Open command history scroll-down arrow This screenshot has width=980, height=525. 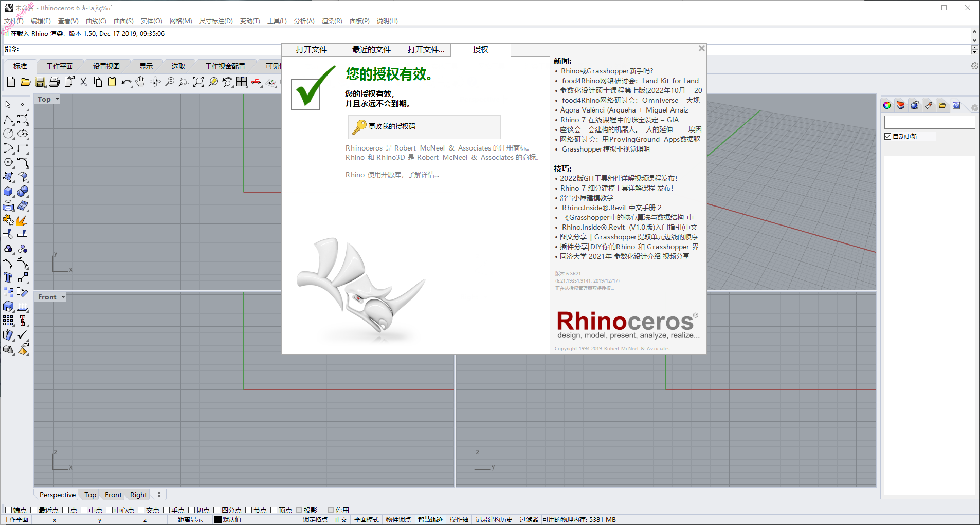[974, 40]
